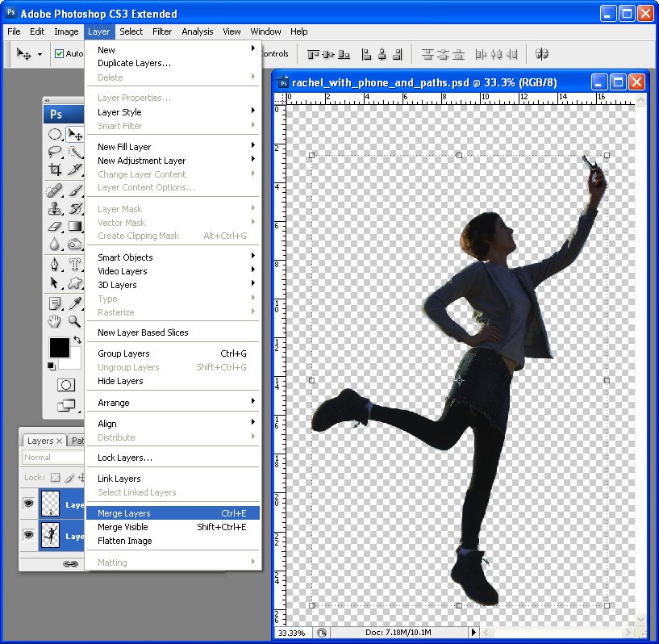
Task: Select the Sponge tool
Action: tap(75, 244)
